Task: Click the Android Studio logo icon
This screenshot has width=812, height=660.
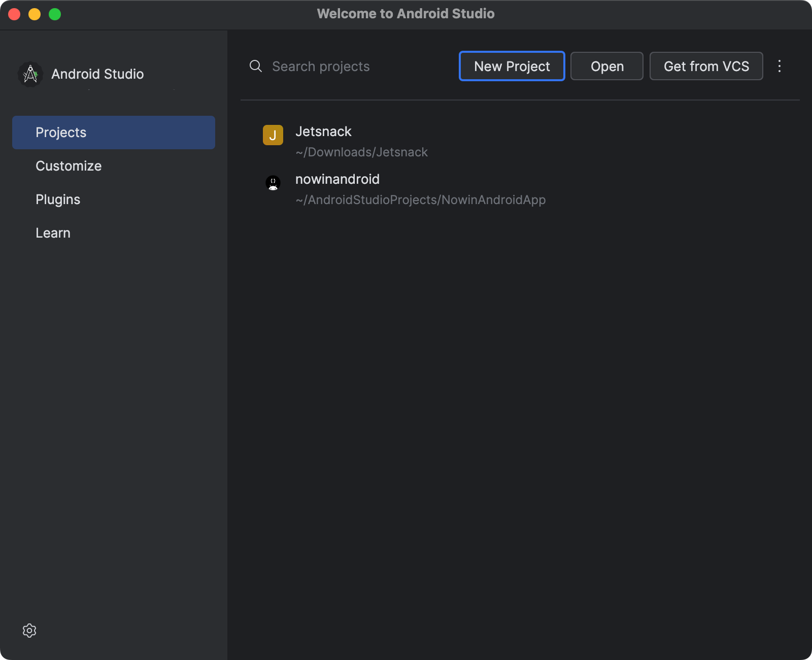Action: [30, 74]
